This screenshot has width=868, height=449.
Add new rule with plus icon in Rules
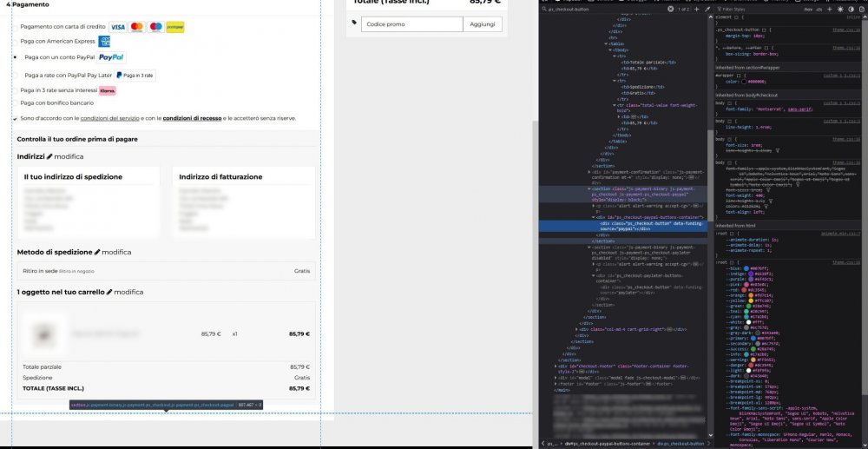tap(829, 10)
